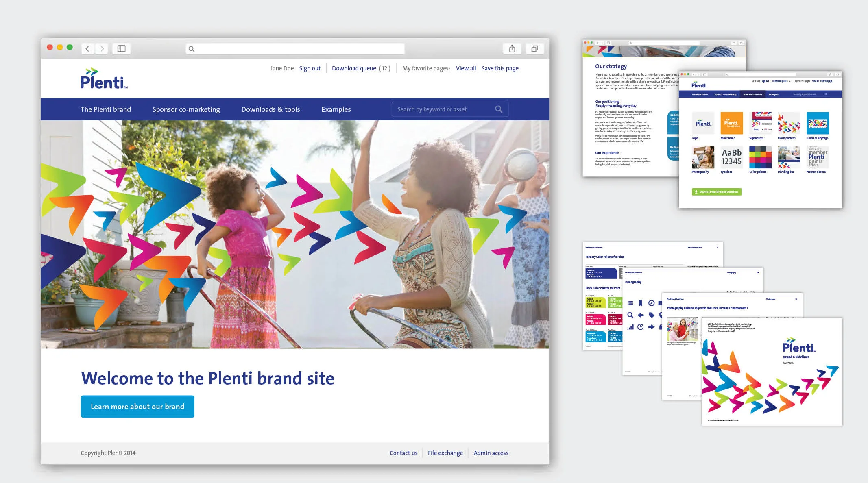Click the Color palette thumbnail

pos(760,157)
